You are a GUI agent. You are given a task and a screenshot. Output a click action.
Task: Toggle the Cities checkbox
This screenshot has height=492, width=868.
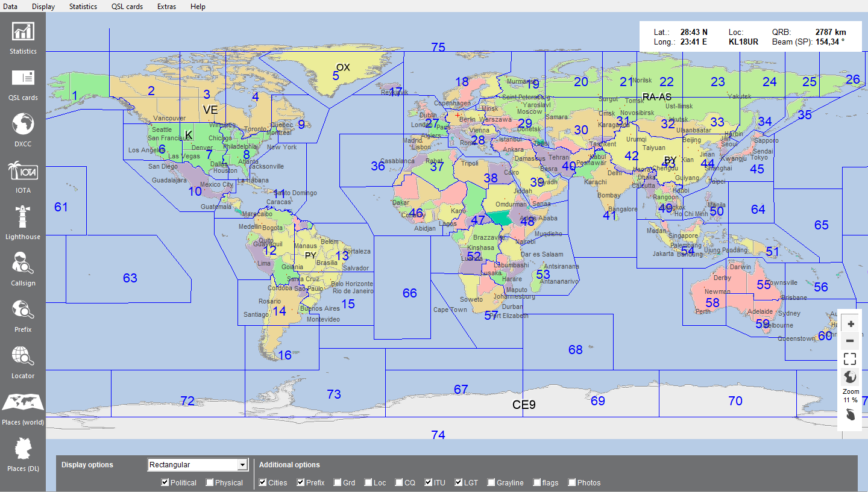pyautogui.click(x=263, y=482)
